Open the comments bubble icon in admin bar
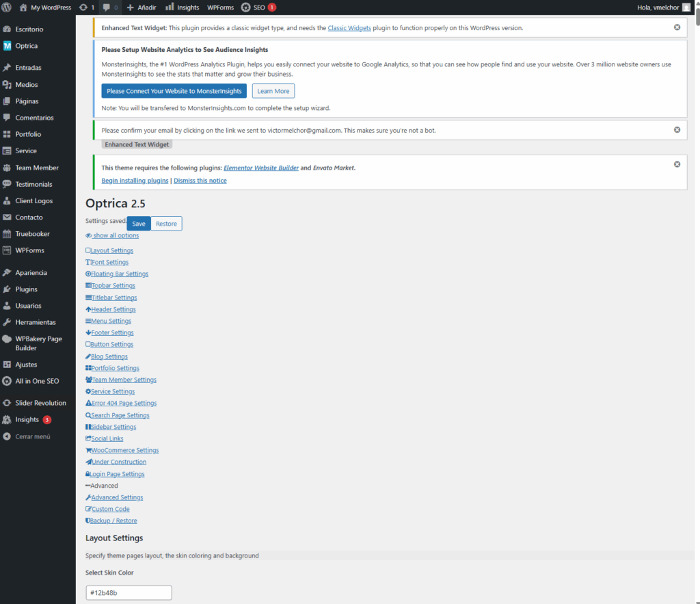This screenshot has width=700, height=604. point(106,7)
